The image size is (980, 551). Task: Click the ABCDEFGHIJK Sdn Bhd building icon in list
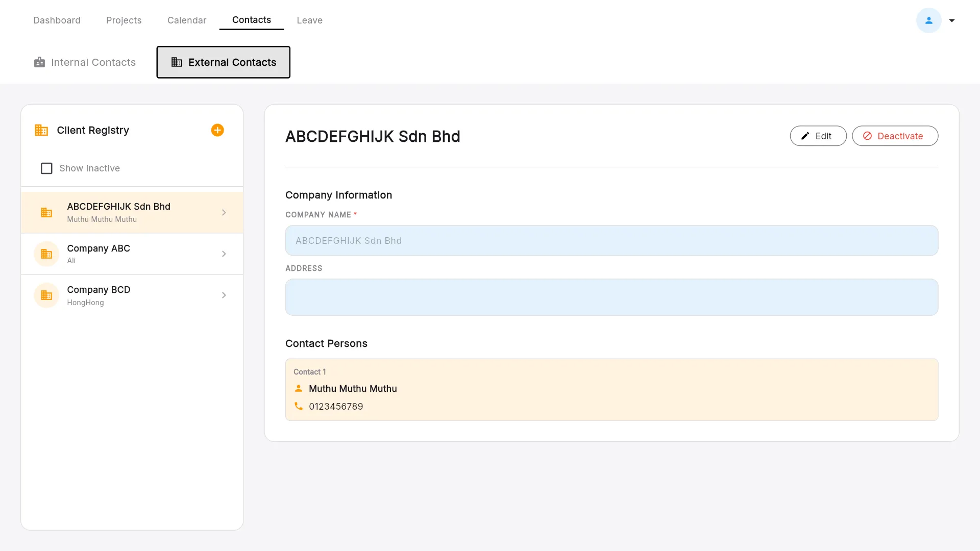pos(46,213)
